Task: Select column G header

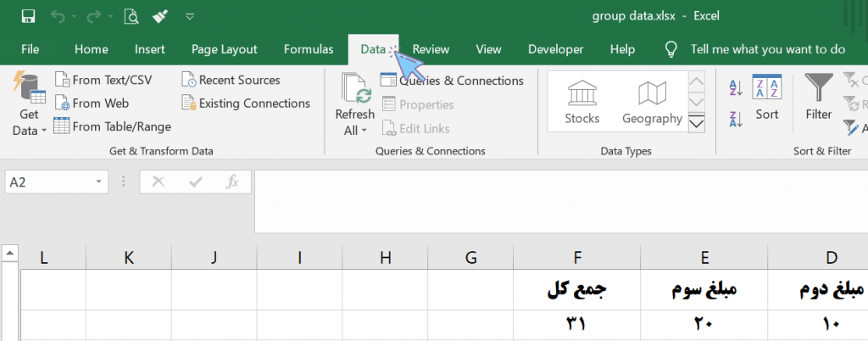Action: (470, 257)
